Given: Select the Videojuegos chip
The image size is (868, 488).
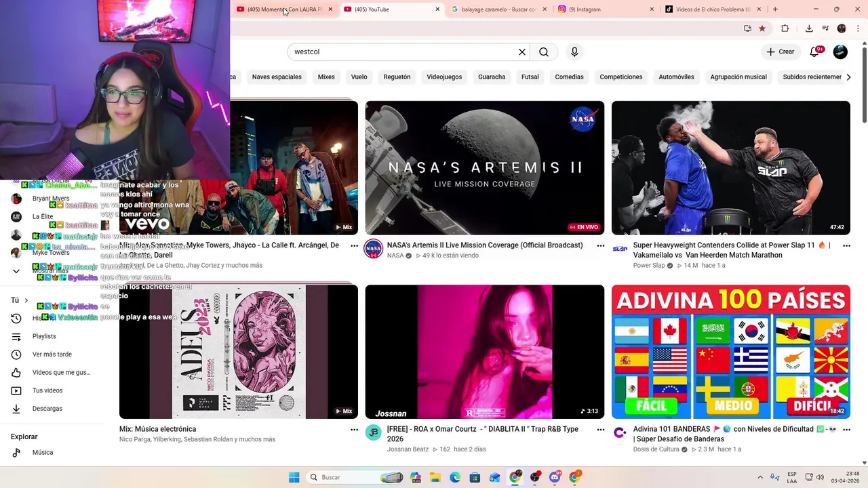Looking at the screenshot, I should tap(444, 77).
